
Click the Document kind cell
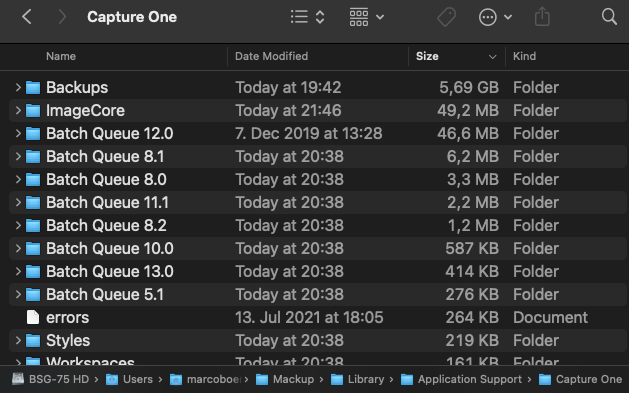click(x=550, y=318)
